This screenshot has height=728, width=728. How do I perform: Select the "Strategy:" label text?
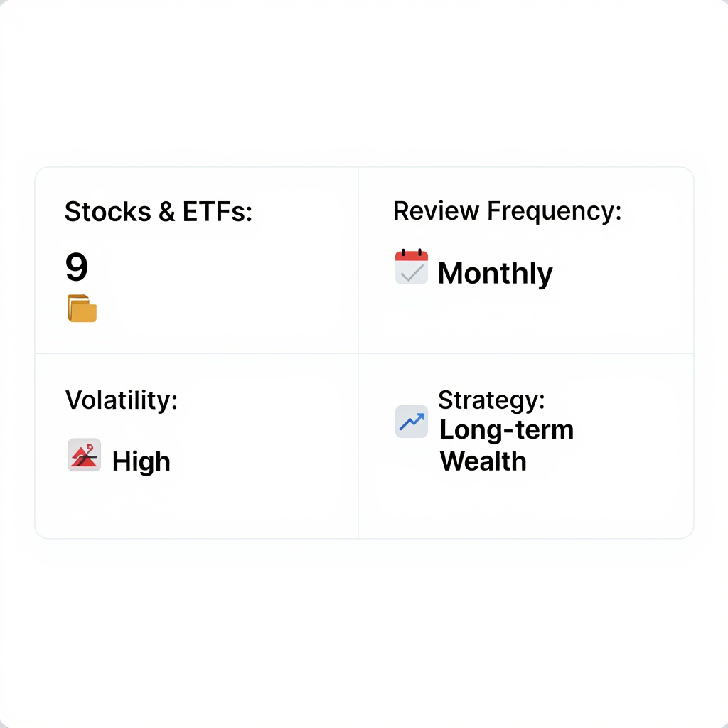point(491,400)
